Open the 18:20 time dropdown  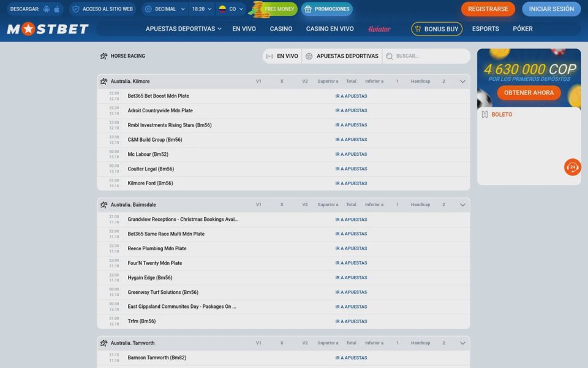pos(202,9)
